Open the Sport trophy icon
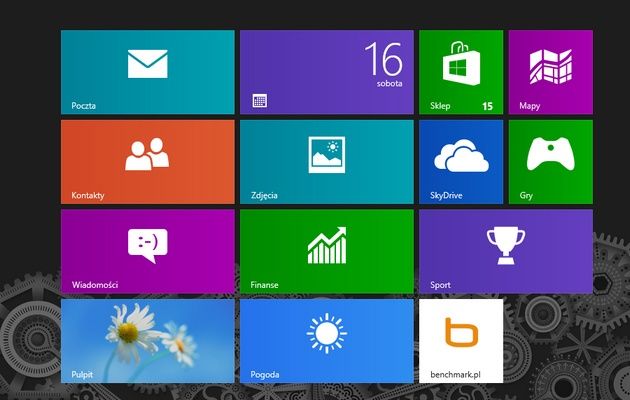Screen dimensions: 630x400 506,246
